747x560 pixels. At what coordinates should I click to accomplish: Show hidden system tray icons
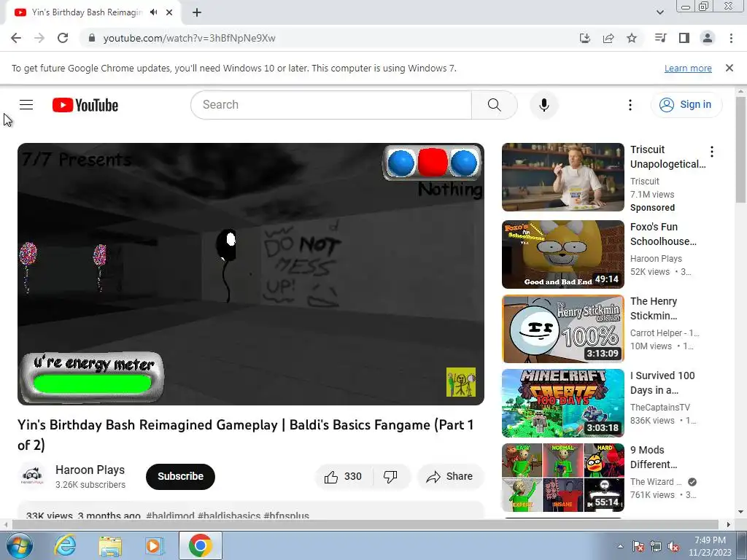click(x=620, y=546)
